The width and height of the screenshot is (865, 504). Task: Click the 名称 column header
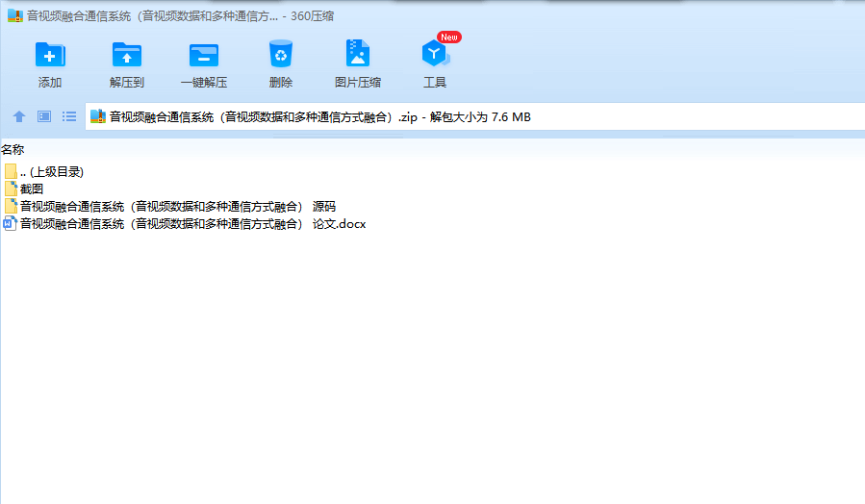click(x=13, y=149)
